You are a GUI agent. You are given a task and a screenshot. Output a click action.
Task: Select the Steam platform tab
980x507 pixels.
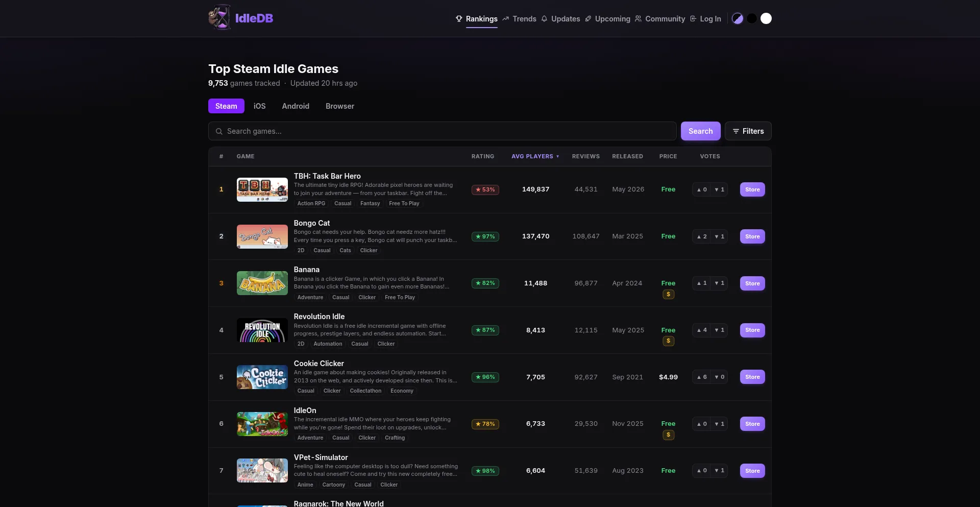[226, 106]
